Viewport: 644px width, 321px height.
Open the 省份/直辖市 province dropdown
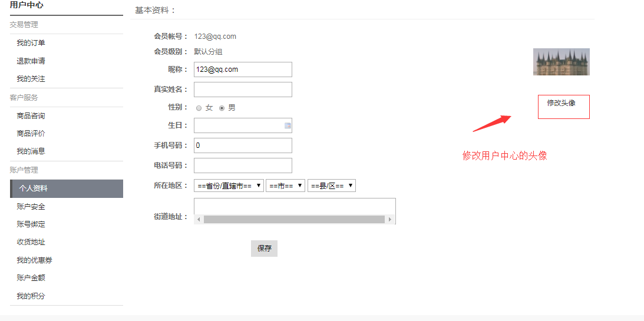229,186
